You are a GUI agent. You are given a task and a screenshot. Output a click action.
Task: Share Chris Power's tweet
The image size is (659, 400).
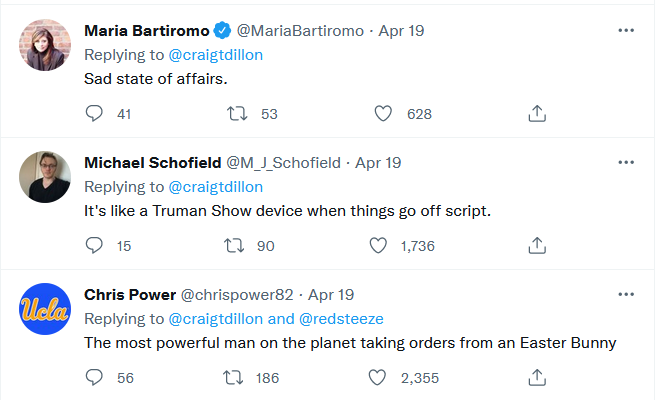pyautogui.click(x=536, y=377)
